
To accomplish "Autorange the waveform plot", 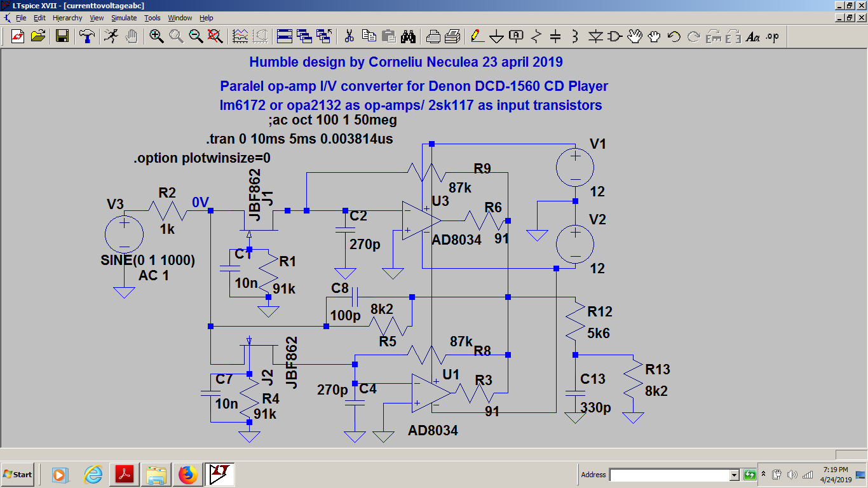I will pos(240,36).
